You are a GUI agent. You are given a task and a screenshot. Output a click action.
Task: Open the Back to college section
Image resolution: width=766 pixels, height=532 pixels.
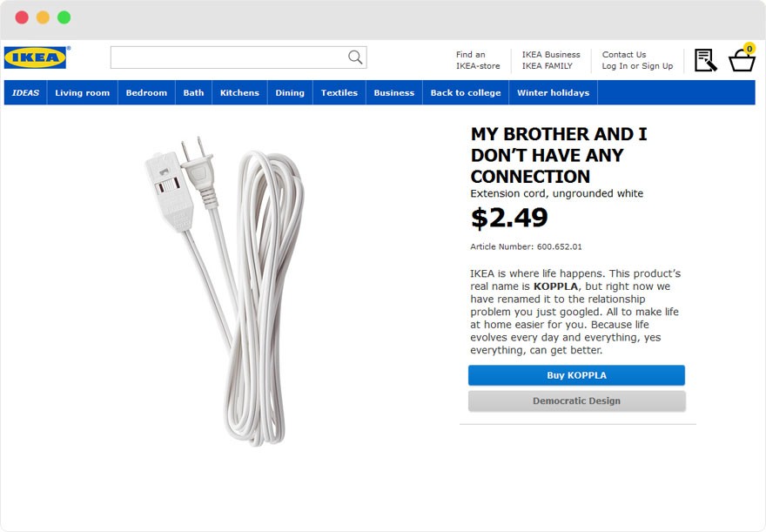point(466,93)
